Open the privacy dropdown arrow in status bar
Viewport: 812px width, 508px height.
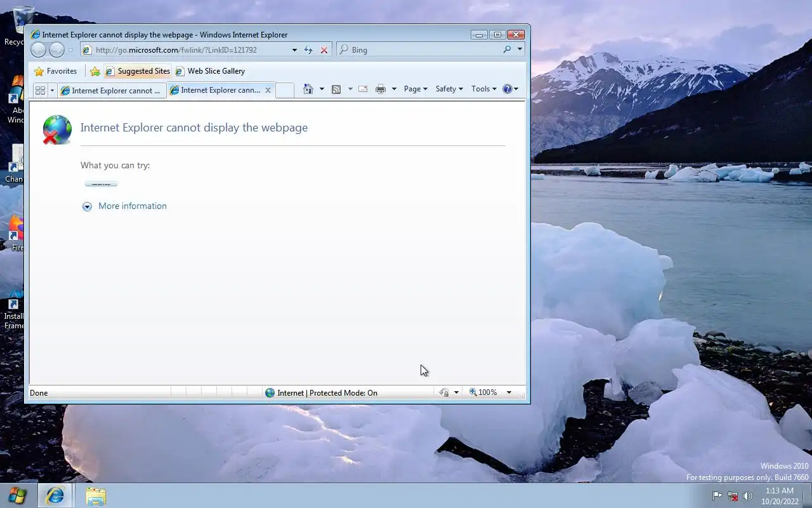click(456, 392)
